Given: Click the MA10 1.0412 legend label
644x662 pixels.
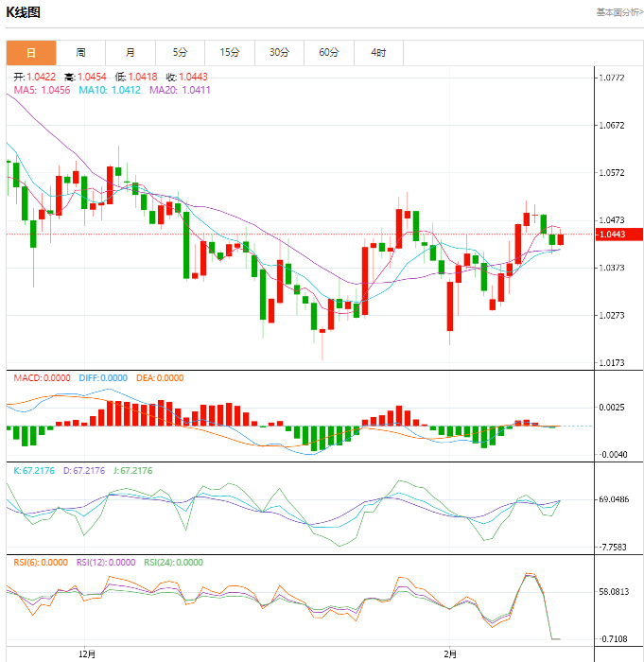Looking at the screenshot, I should pos(110,90).
